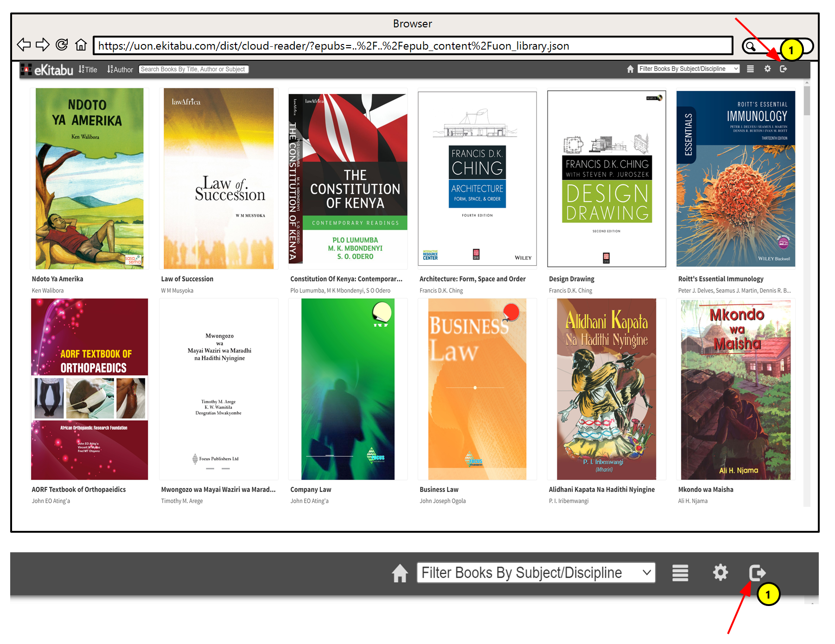Click the enlarged logout icon
The height and width of the screenshot is (644, 835).
(x=757, y=573)
